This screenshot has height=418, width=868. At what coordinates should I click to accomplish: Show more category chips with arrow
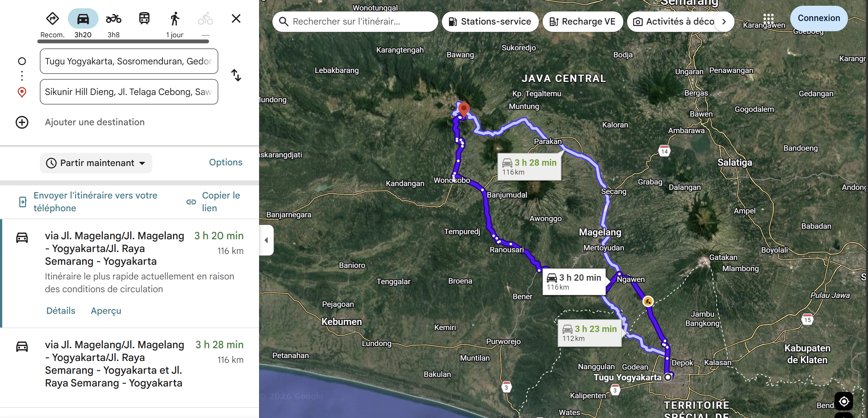[724, 22]
